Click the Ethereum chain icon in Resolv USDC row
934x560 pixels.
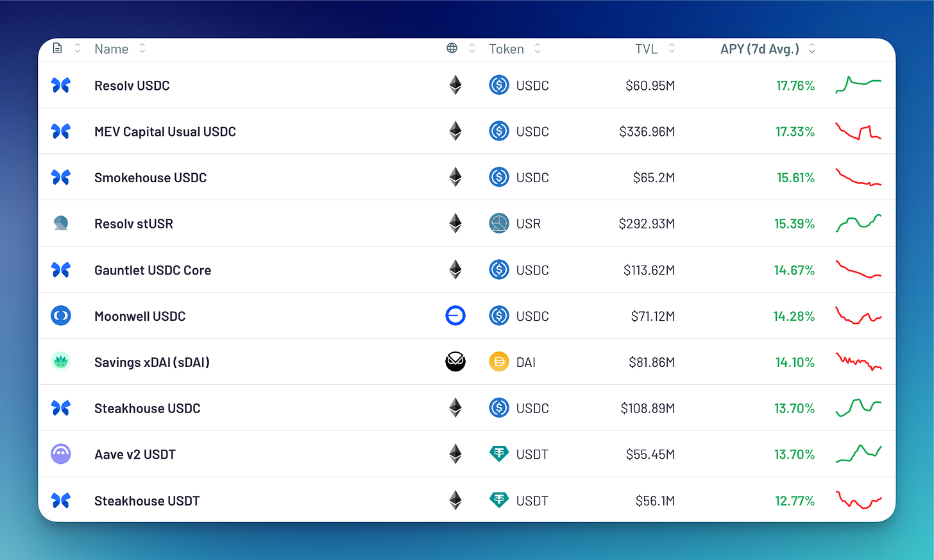tap(455, 85)
